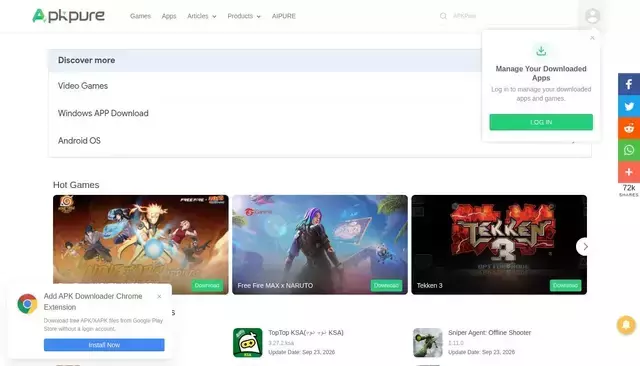Close the APK Downloader extension prompt
Viewport: 640px width, 366px height.
pyautogui.click(x=159, y=297)
